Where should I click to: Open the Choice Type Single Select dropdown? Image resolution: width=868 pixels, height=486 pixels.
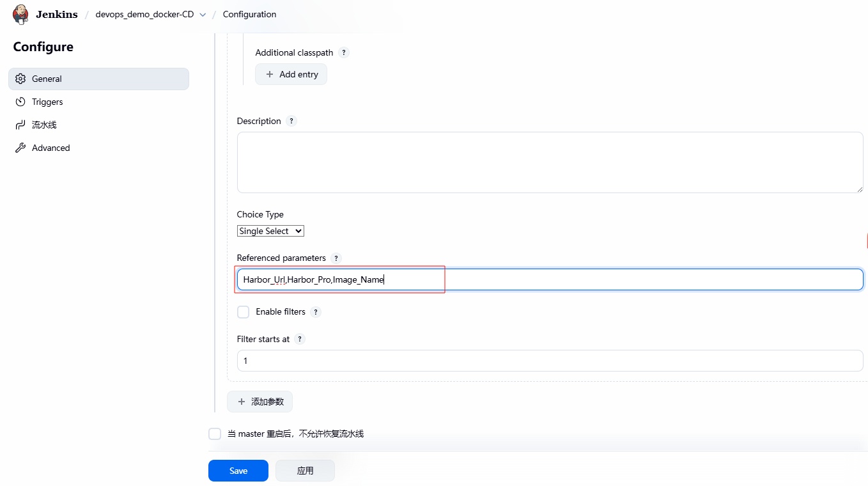pos(270,231)
